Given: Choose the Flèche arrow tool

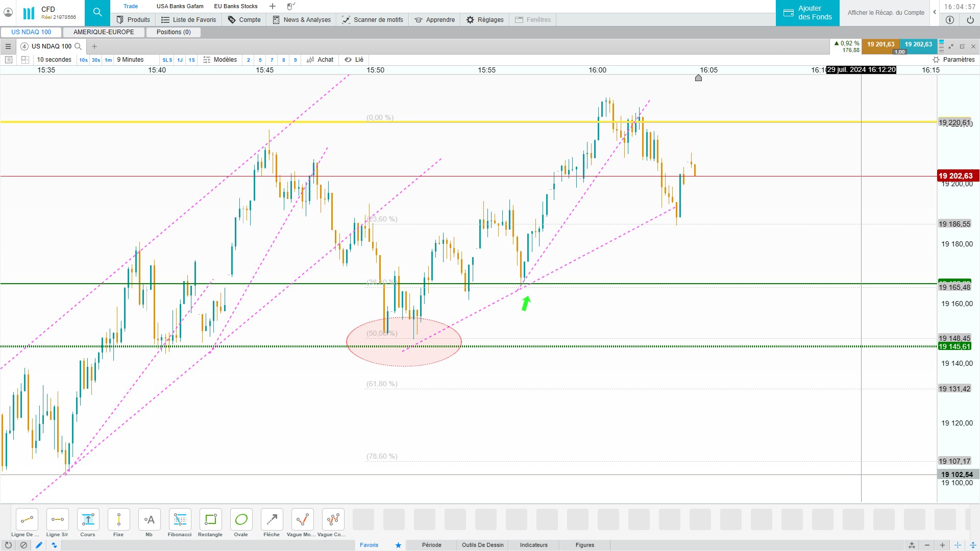Looking at the screenshot, I should click(x=272, y=520).
